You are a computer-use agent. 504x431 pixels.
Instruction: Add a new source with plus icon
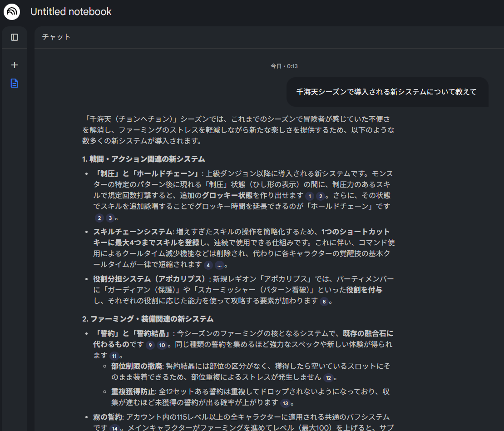(x=15, y=65)
